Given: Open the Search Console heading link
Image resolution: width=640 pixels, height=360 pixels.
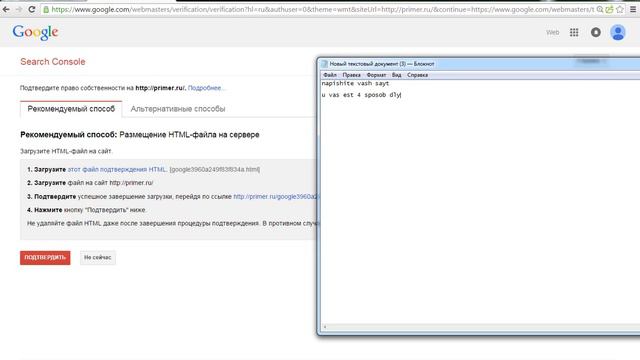Looking at the screenshot, I should 53,62.
